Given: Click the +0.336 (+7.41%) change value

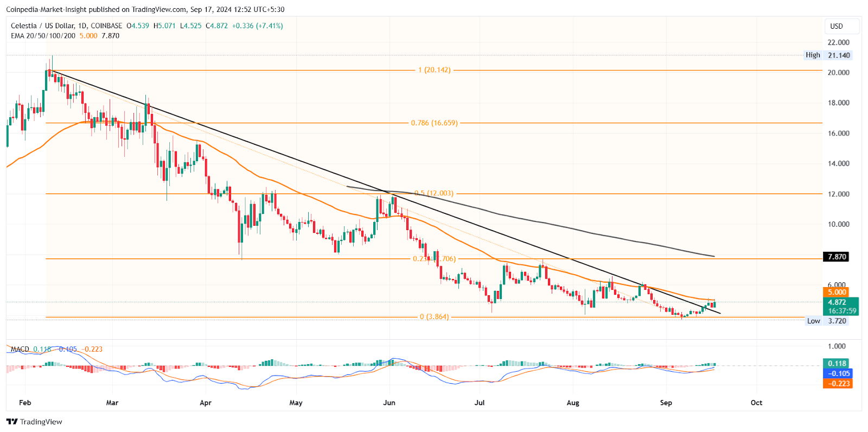Looking at the screenshot, I should pos(257,26).
